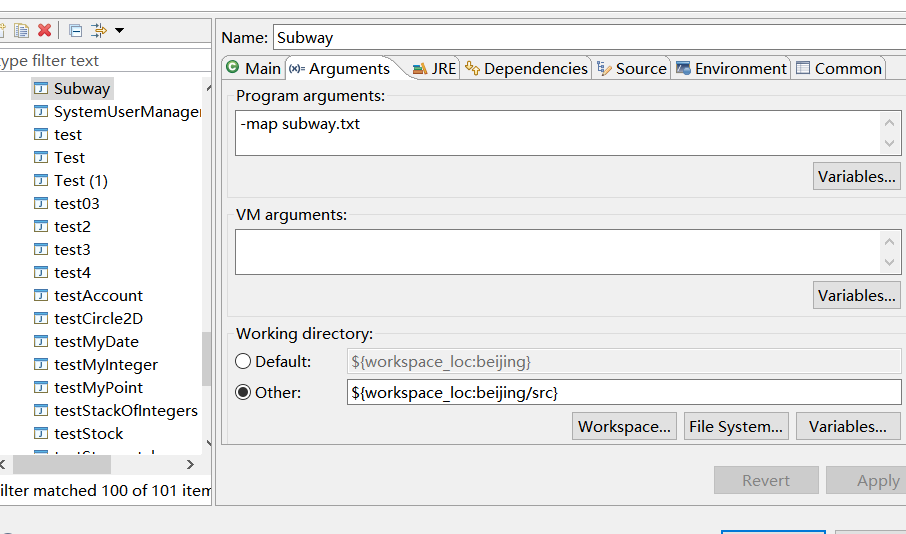Open the filter options dropdown arrow

click(119, 30)
